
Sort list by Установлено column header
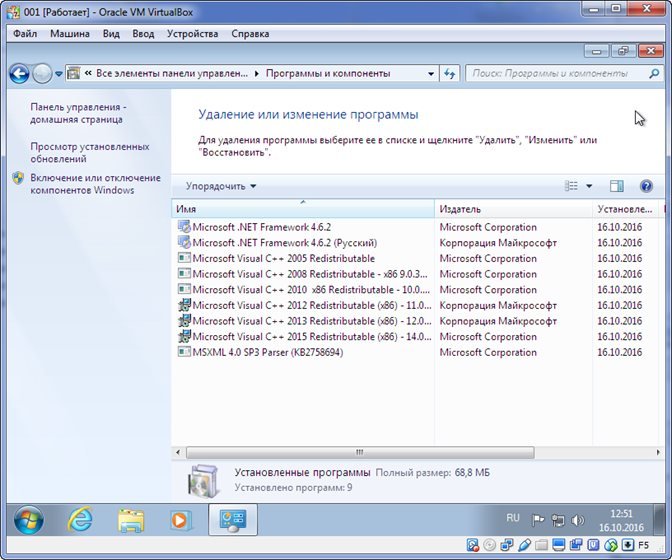pos(625,209)
